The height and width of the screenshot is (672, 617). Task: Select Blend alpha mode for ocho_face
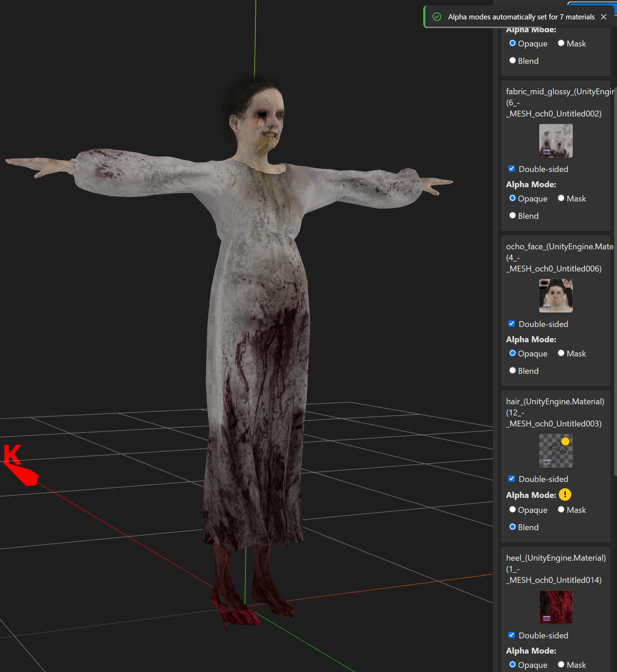tap(513, 371)
